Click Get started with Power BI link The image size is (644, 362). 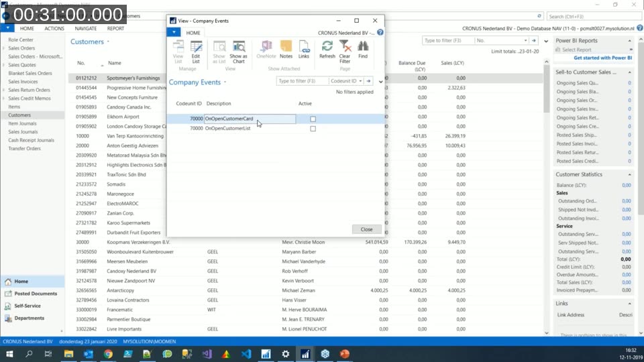tap(602, 58)
